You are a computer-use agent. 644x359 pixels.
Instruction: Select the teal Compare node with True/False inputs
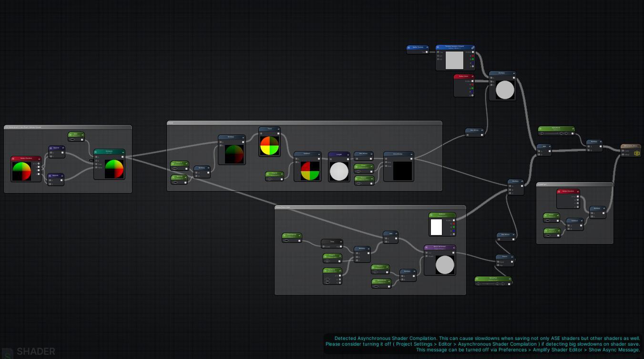tap(110, 164)
